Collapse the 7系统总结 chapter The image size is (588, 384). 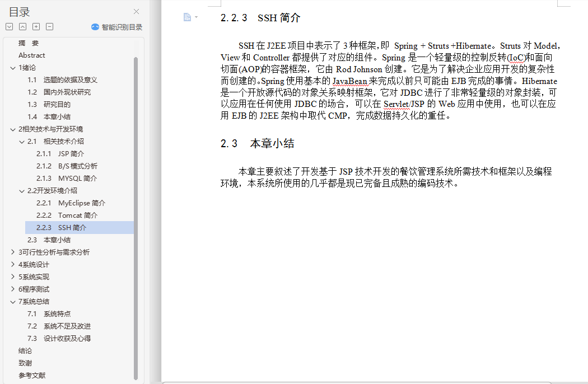click(x=13, y=302)
